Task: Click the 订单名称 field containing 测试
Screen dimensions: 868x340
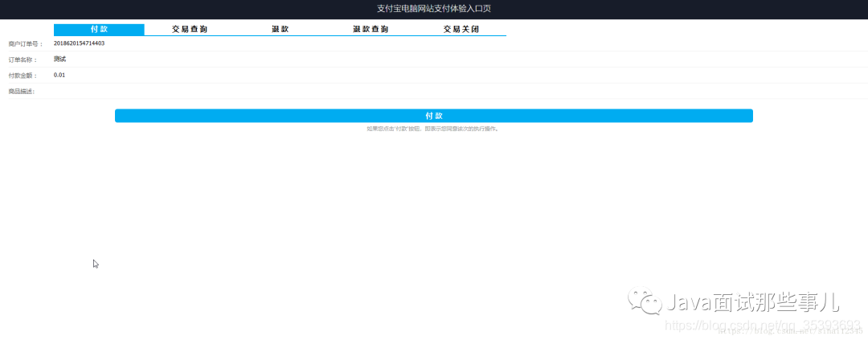Action: tap(461, 59)
